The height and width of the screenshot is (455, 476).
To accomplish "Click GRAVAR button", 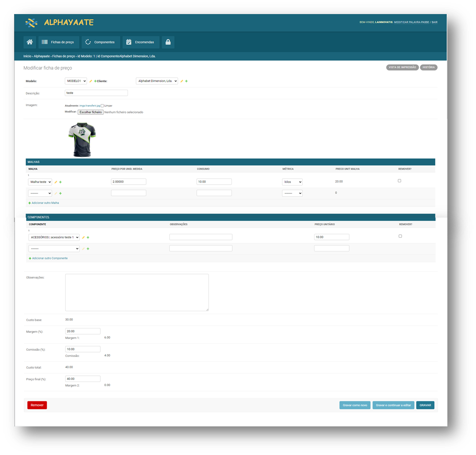I will (x=425, y=405).
